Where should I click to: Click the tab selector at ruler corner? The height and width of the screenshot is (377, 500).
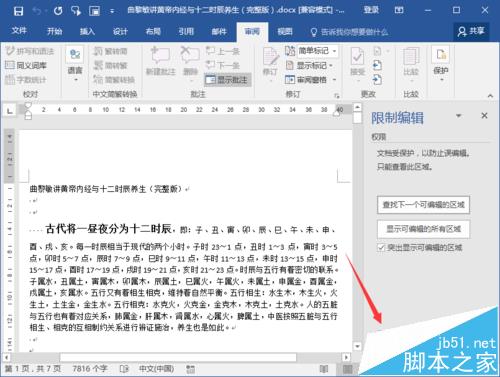click(x=10, y=110)
